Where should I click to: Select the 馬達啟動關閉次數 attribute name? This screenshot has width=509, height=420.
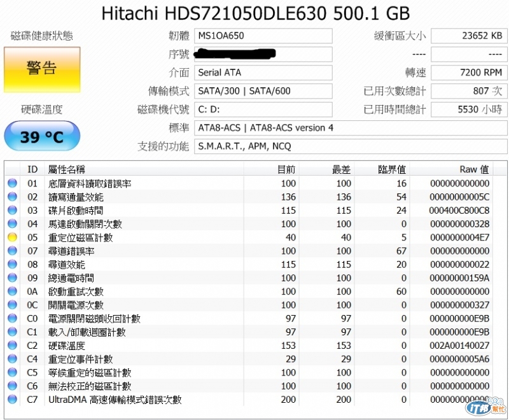point(85,224)
